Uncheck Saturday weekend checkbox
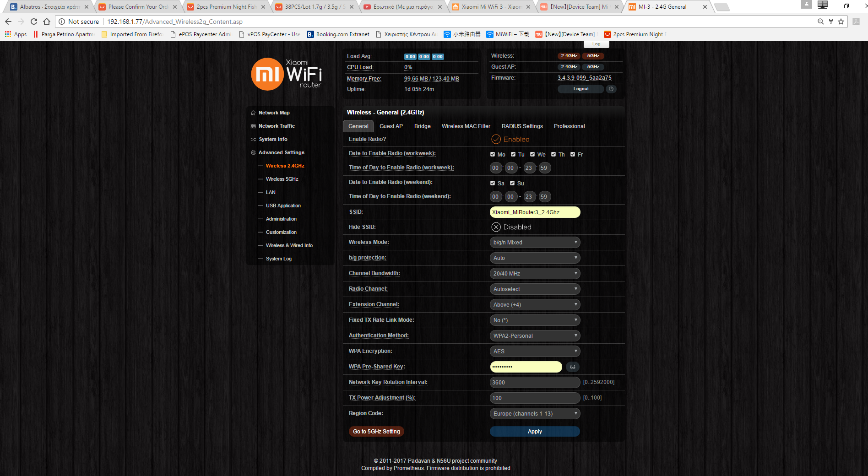The image size is (868, 476). coord(493,183)
